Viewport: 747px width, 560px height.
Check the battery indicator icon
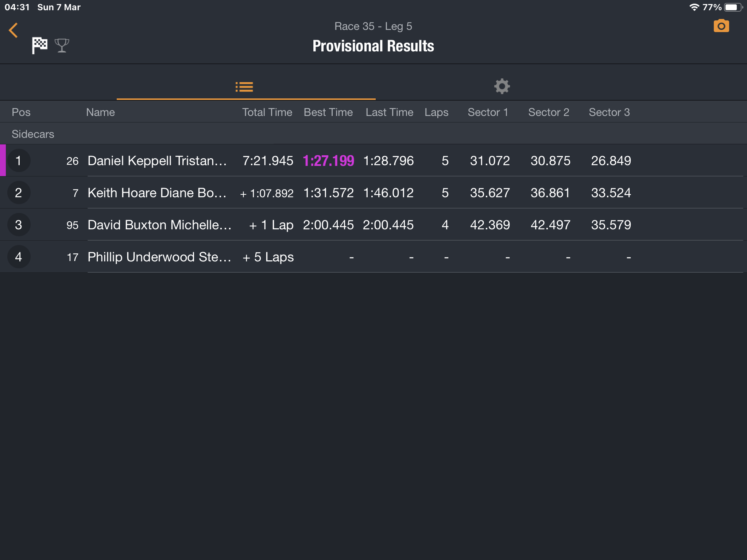733,7
